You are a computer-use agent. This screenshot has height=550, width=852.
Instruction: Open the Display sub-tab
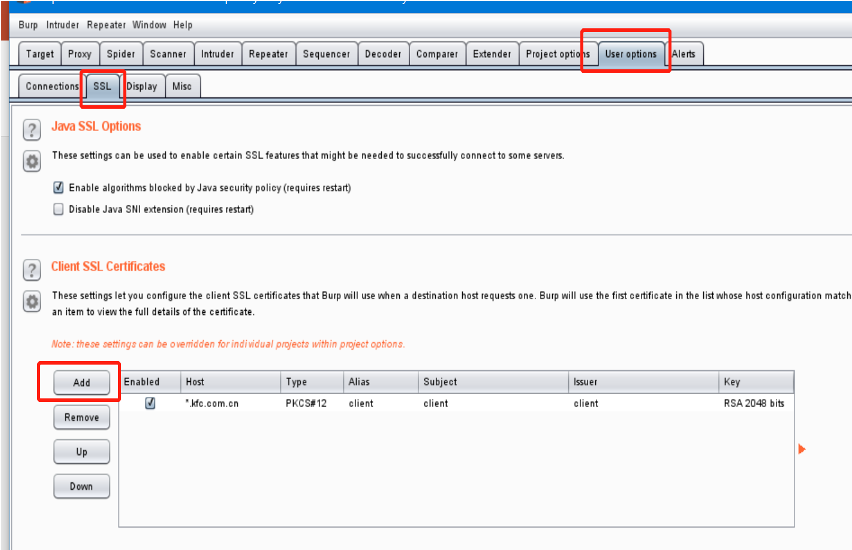click(x=142, y=86)
